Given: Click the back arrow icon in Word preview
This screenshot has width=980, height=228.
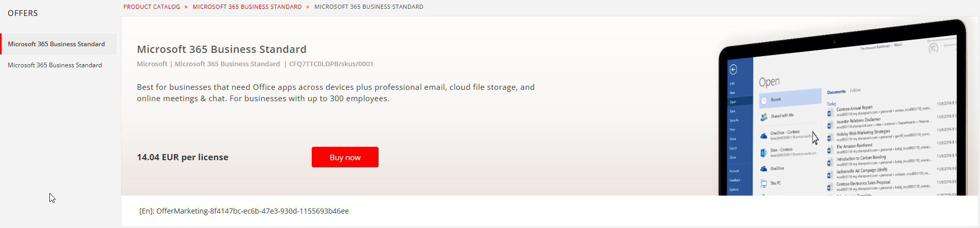Looking at the screenshot, I should (733, 69).
